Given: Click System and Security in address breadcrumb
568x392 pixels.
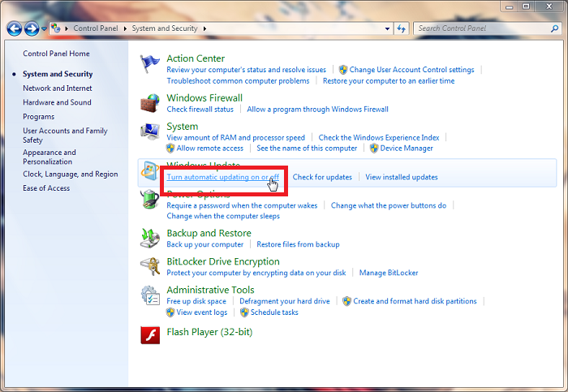Looking at the screenshot, I should 165,28.
